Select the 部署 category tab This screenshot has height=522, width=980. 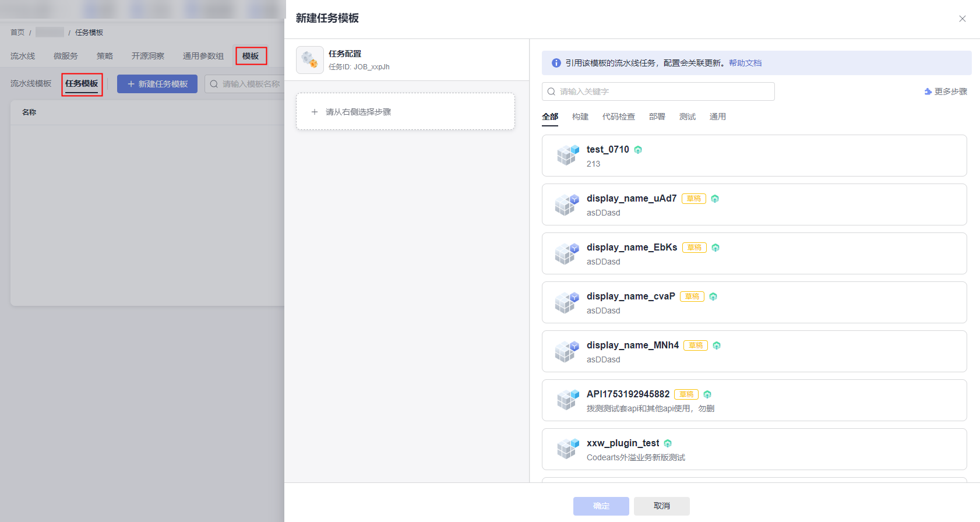click(x=657, y=117)
